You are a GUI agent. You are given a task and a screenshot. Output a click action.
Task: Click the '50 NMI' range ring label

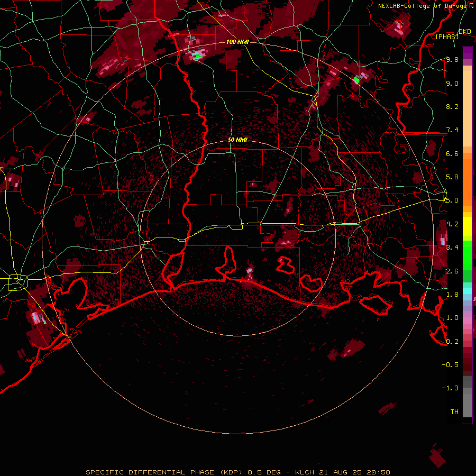pos(237,140)
